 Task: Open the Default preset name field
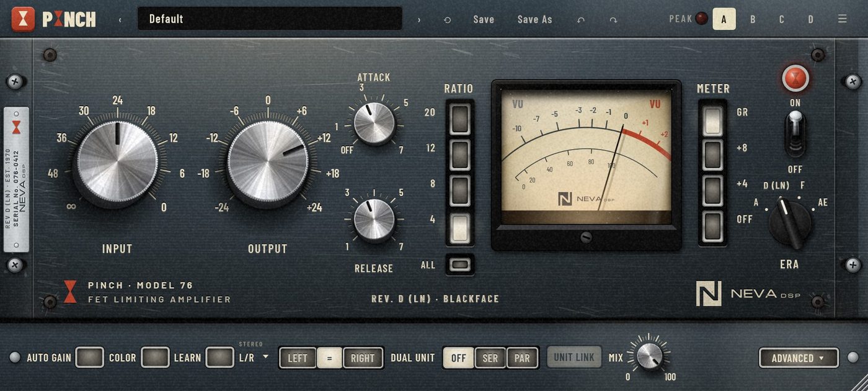270,19
